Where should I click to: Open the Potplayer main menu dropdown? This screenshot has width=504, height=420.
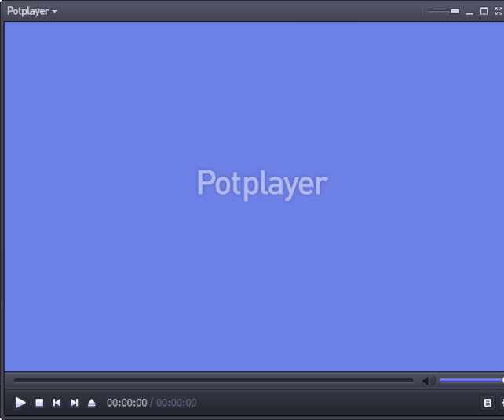click(x=32, y=11)
